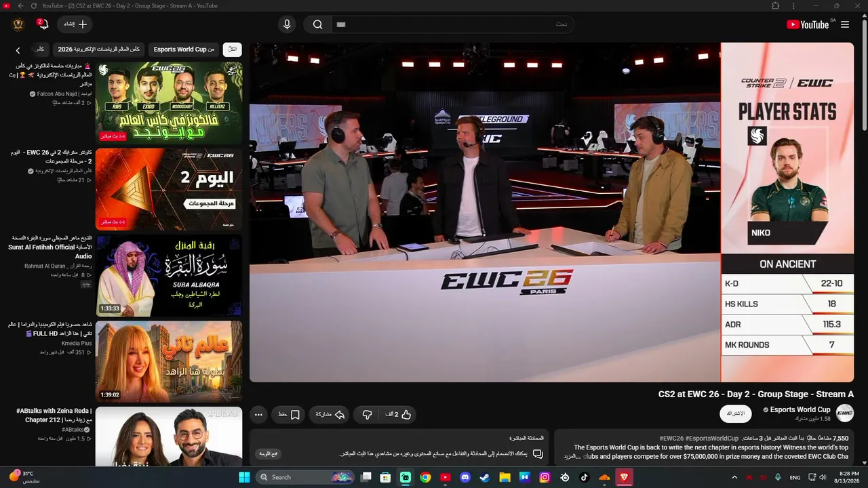Open the Kmedia Plus movie thumbnail
This screenshot has height=488, width=868.
click(x=169, y=361)
